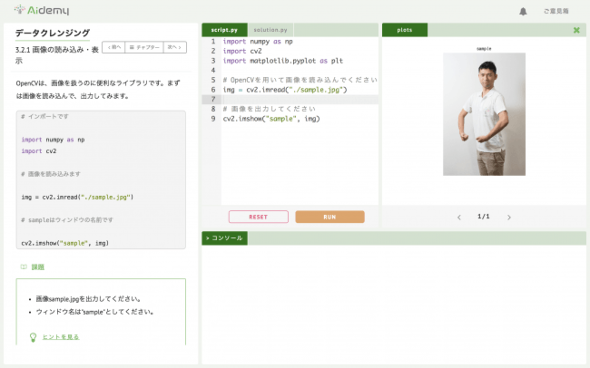Open the コンソール tab
590x368 pixels.
pos(225,238)
